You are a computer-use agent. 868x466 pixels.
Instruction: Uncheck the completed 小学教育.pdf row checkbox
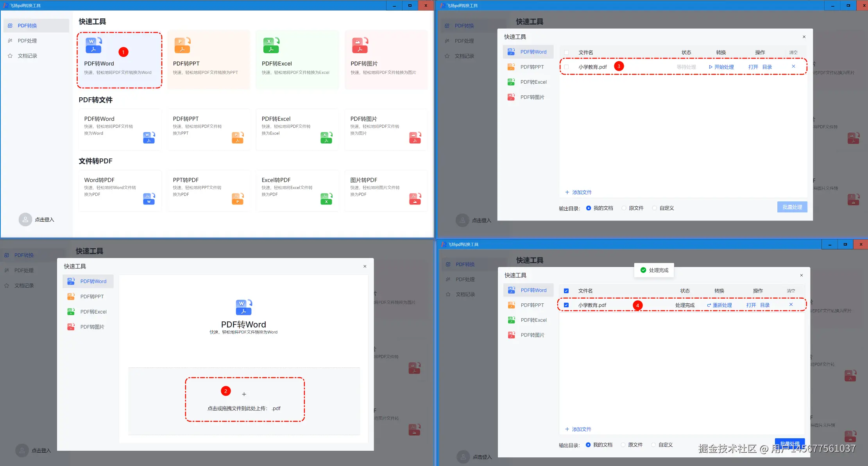pyautogui.click(x=566, y=305)
